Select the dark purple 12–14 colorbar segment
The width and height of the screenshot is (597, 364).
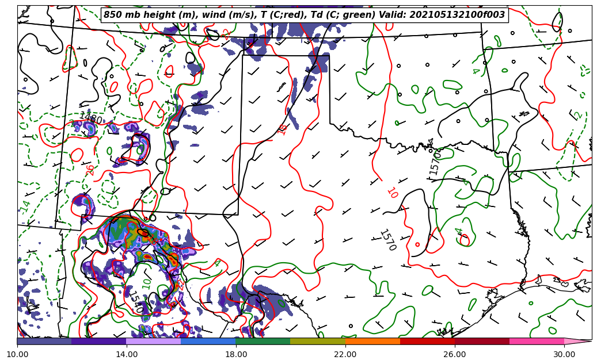tap(99, 341)
